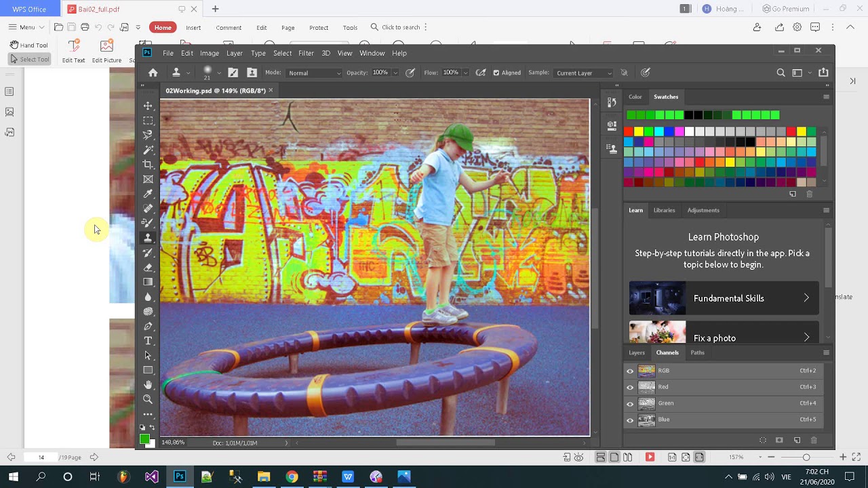Expand the Fix a photo tutorial chevron
This screenshot has width=868, height=488.
click(x=806, y=338)
